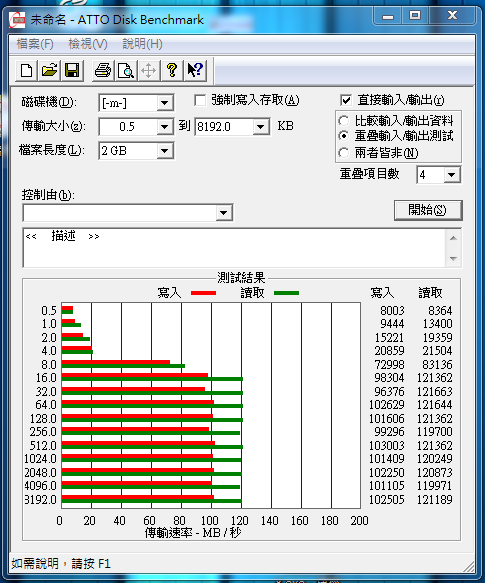Viewport: 485px width, 583px height.
Task: Open the 傳輸大小 0.5 start size dropdown
Action: 164,127
